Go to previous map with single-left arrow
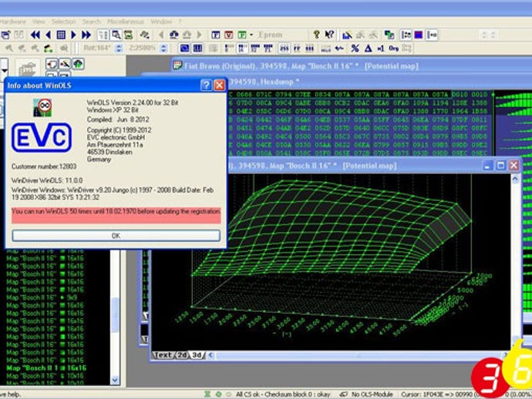Viewport: 532px width, 399px height. (x=48, y=35)
